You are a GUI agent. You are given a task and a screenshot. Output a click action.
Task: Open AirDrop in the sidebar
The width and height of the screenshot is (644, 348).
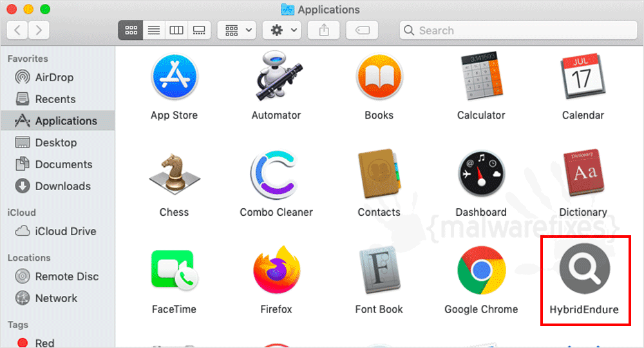click(57, 77)
